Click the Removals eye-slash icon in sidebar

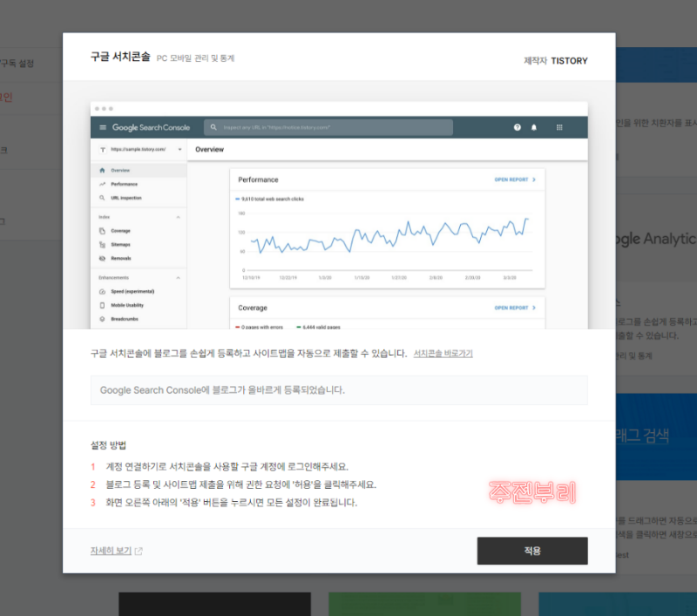[x=102, y=258]
